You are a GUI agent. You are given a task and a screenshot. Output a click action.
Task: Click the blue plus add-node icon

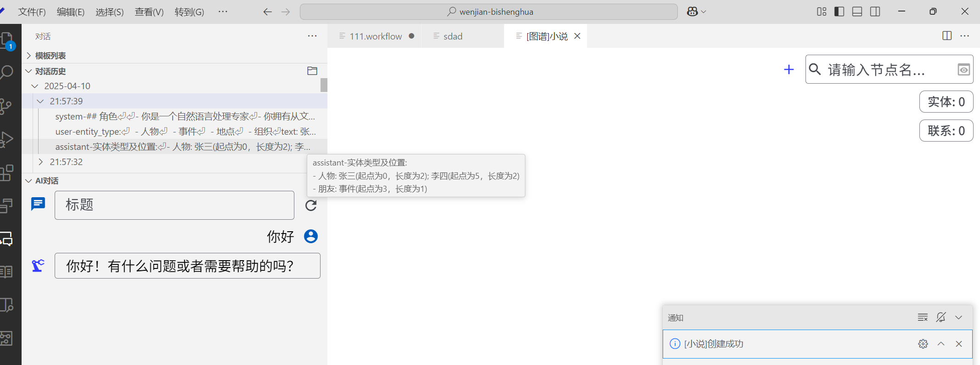(789, 69)
